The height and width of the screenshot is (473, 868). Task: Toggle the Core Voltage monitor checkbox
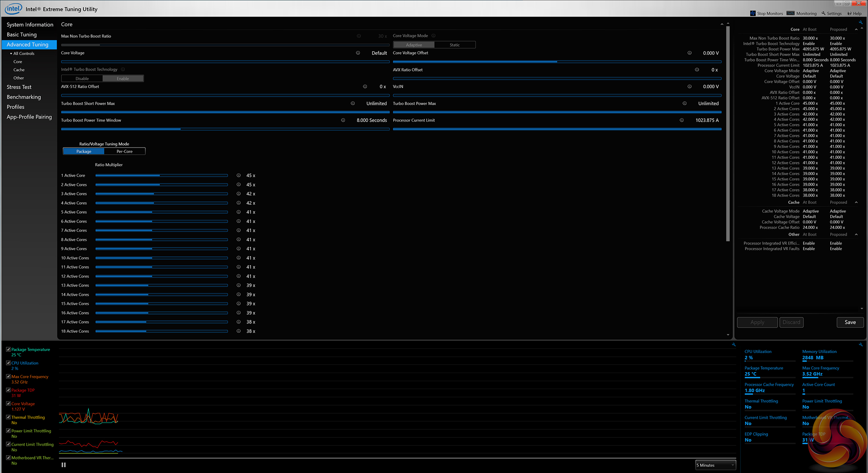8,404
